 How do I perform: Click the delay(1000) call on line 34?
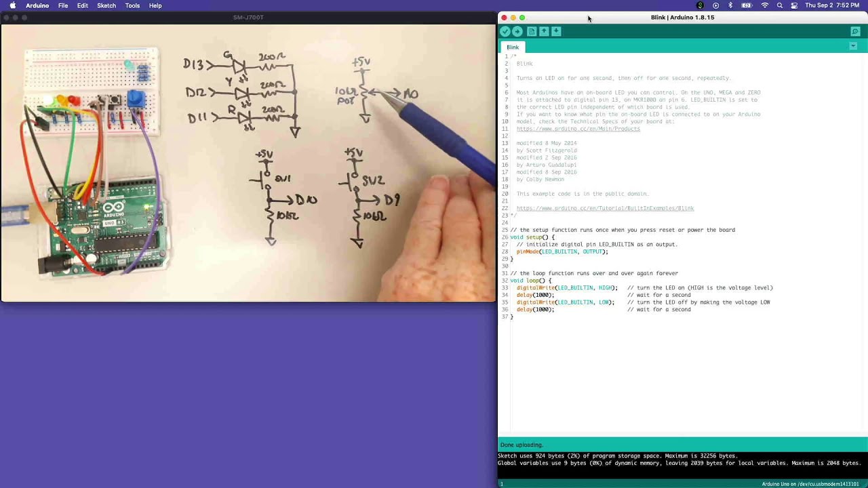[x=535, y=295]
